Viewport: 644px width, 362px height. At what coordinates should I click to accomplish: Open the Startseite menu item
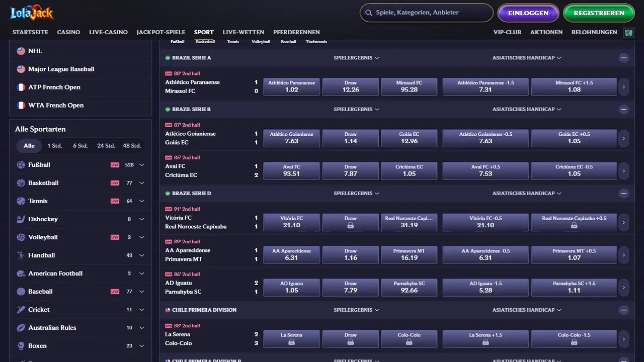click(x=30, y=32)
